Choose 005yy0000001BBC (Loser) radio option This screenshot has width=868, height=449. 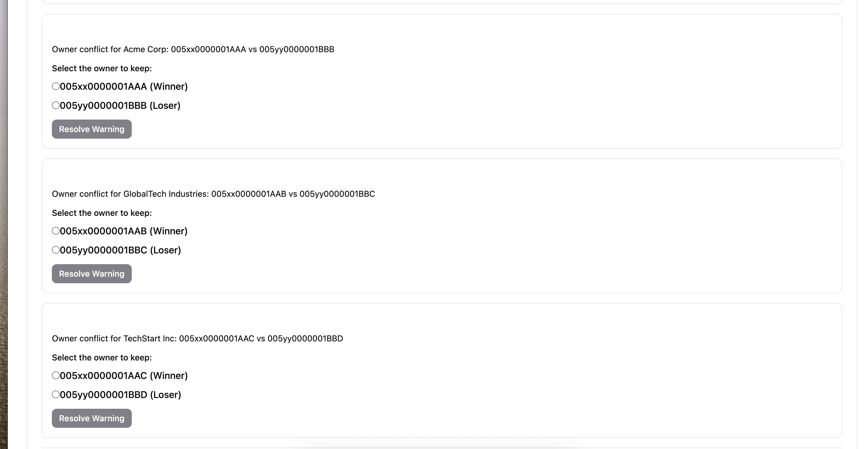56,250
